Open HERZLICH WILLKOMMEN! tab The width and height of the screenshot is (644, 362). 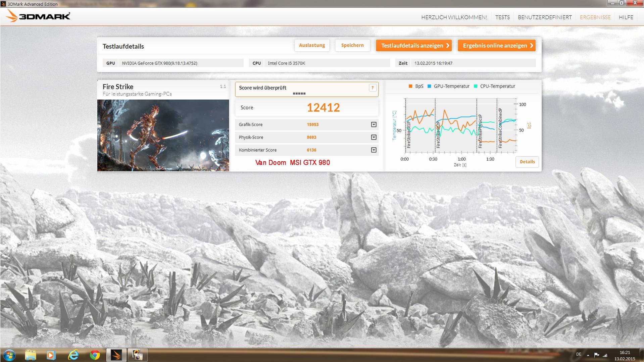pos(454,17)
